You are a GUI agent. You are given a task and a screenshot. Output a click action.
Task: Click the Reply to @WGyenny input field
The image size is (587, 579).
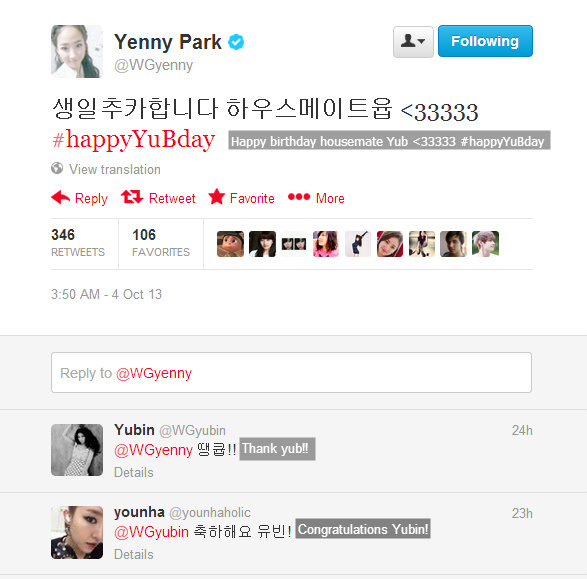click(x=291, y=372)
